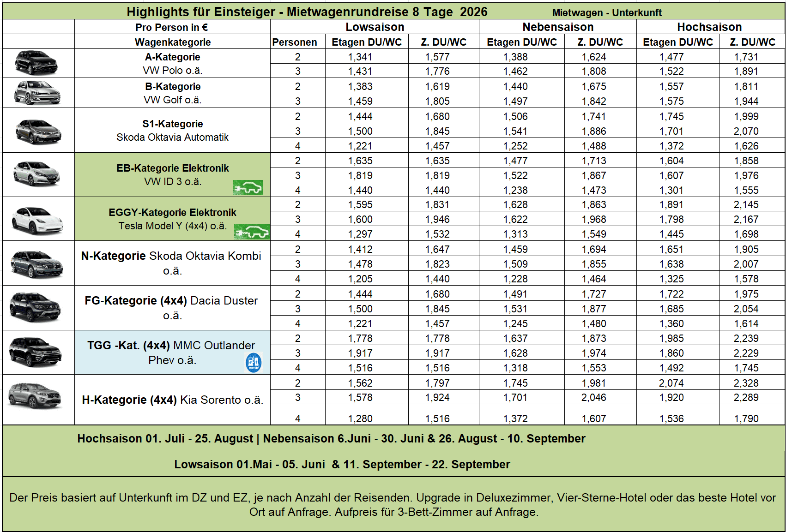Viewport: 786px width, 532px height.
Task: Click the Wagenkategorie header cell
Action: [x=172, y=42]
